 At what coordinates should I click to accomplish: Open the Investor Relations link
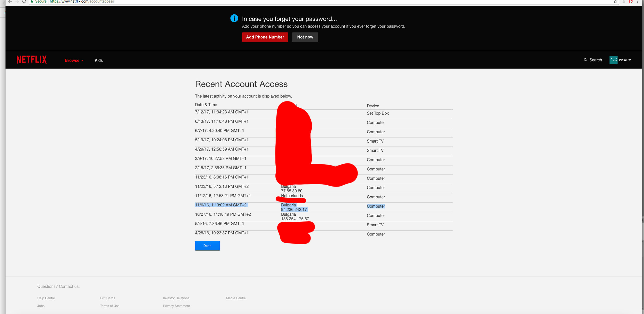[176, 298]
